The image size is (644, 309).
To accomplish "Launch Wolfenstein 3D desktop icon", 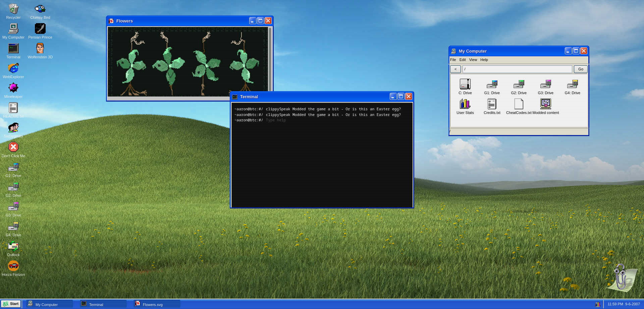I will 40,51.
